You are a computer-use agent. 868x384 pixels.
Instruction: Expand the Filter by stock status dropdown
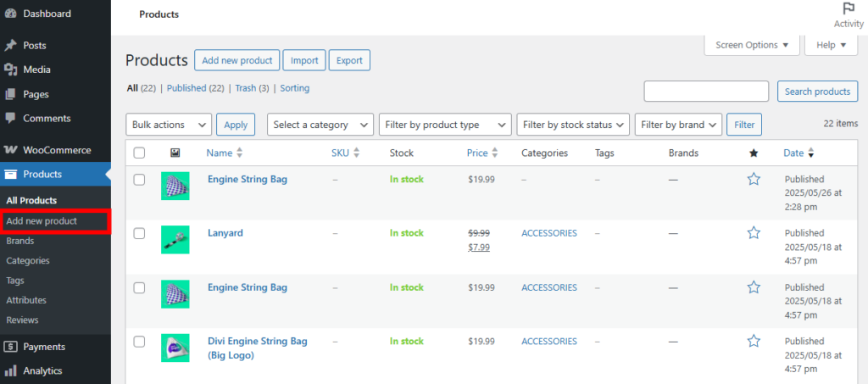[573, 125]
